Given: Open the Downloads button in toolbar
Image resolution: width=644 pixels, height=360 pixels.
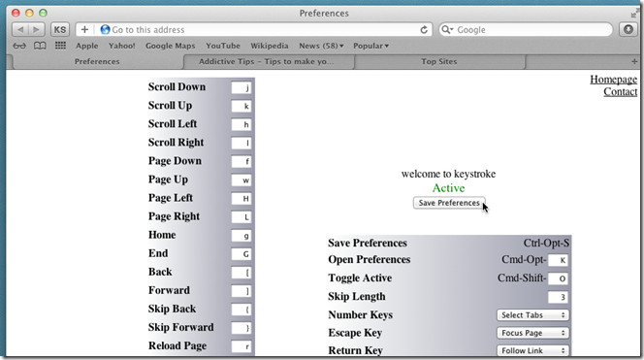Looking at the screenshot, I should point(628,29).
